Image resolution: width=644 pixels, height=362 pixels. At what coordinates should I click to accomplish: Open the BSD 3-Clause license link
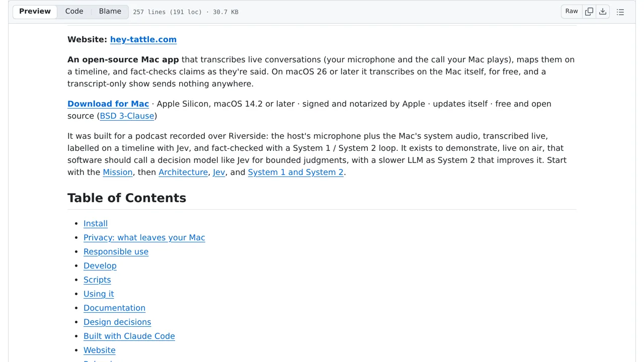pyautogui.click(x=127, y=116)
